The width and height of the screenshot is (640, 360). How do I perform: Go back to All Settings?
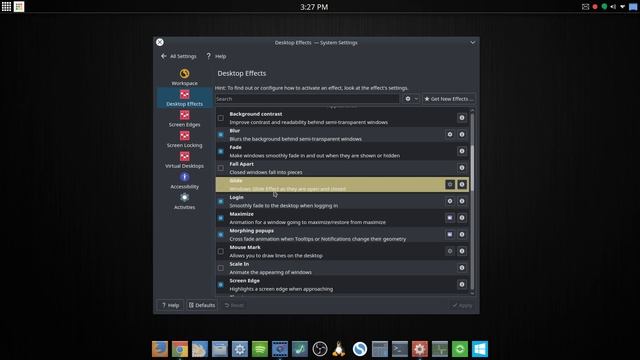[x=179, y=56]
